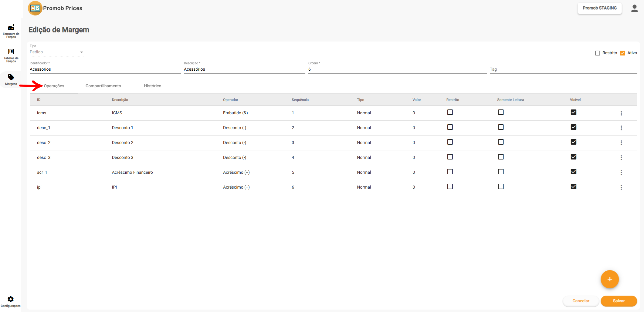Screen dimensions: 644x312
Task: Switch to the Compartilhamento tab
Action: click(x=103, y=86)
